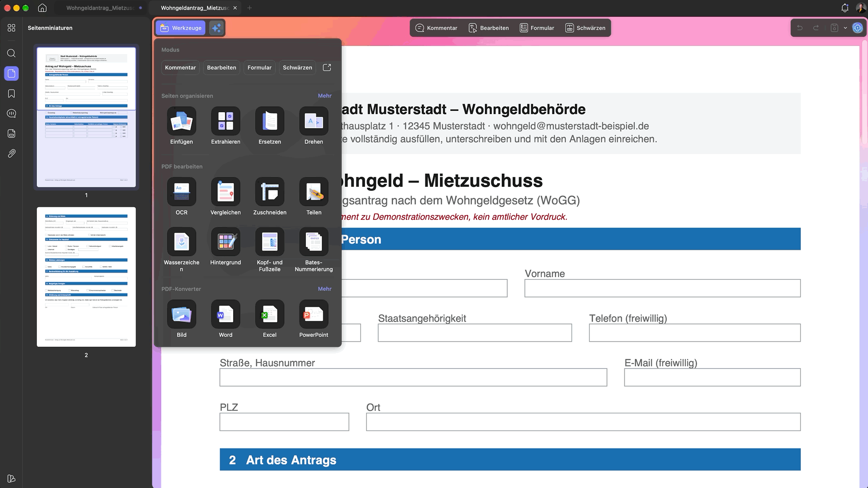Image resolution: width=868 pixels, height=488 pixels.
Task: Open the Einfügen page tool
Action: [x=181, y=126]
